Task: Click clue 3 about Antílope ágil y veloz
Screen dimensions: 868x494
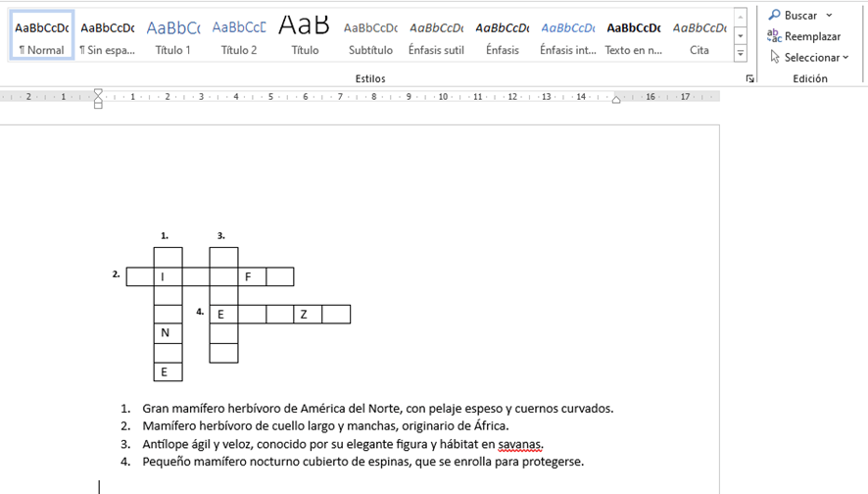Action: coord(343,444)
